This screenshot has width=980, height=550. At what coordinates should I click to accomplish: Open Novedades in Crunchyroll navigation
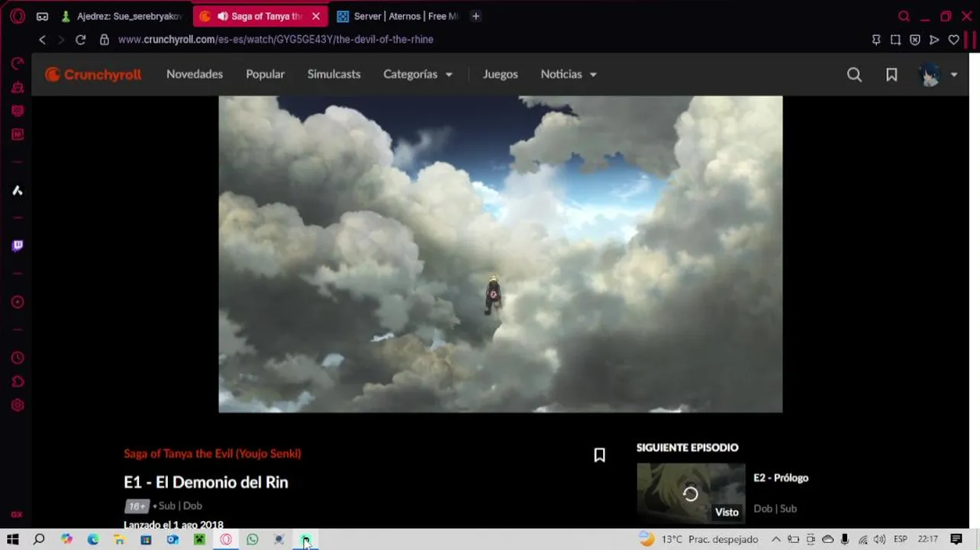point(195,74)
